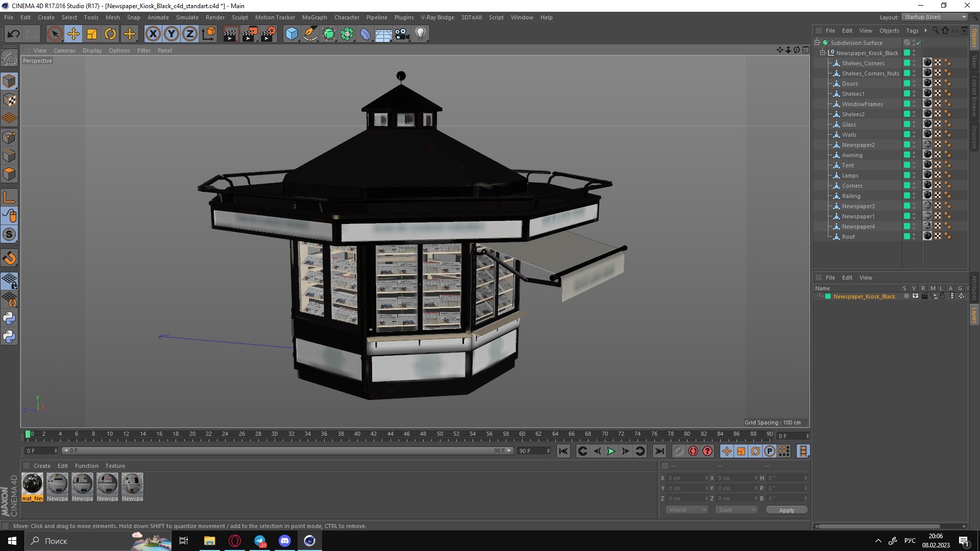
Task: Open Discord from taskbar
Action: pos(285,541)
